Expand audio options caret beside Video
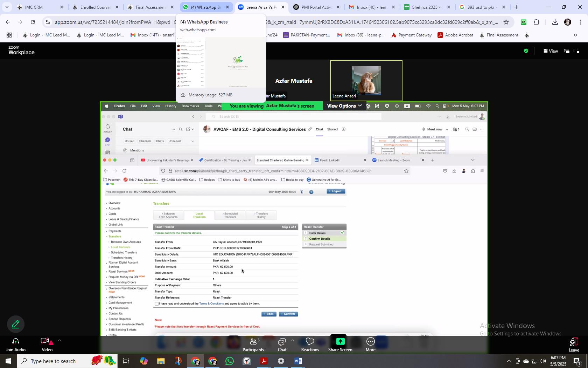588x368 pixels. tap(59, 340)
